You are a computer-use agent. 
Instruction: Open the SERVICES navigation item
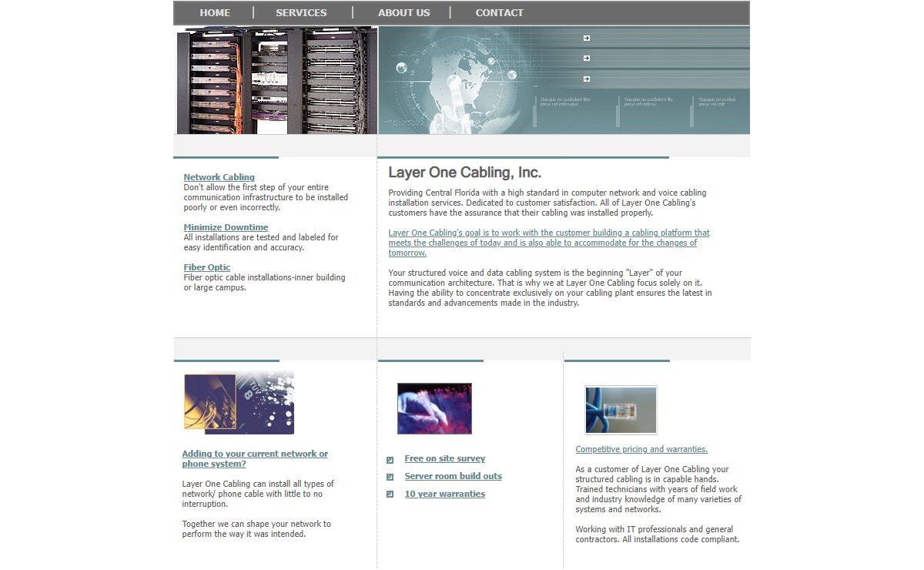click(x=301, y=12)
